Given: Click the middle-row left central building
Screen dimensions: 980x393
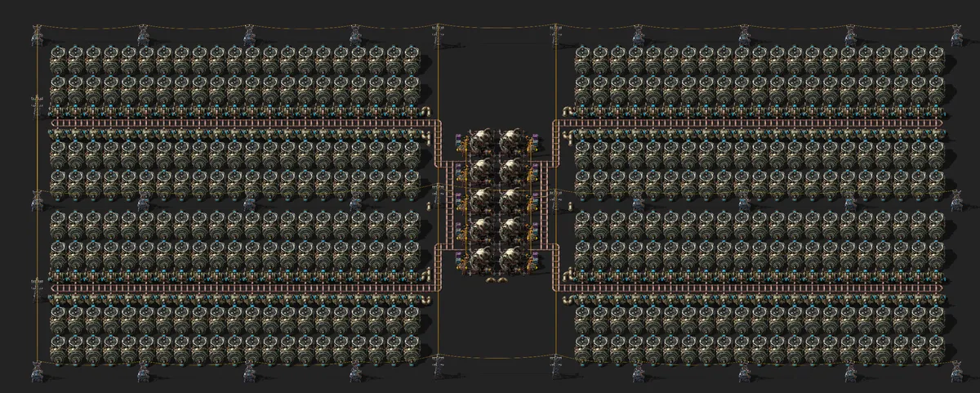Looking at the screenshot, I should (x=483, y=201).
